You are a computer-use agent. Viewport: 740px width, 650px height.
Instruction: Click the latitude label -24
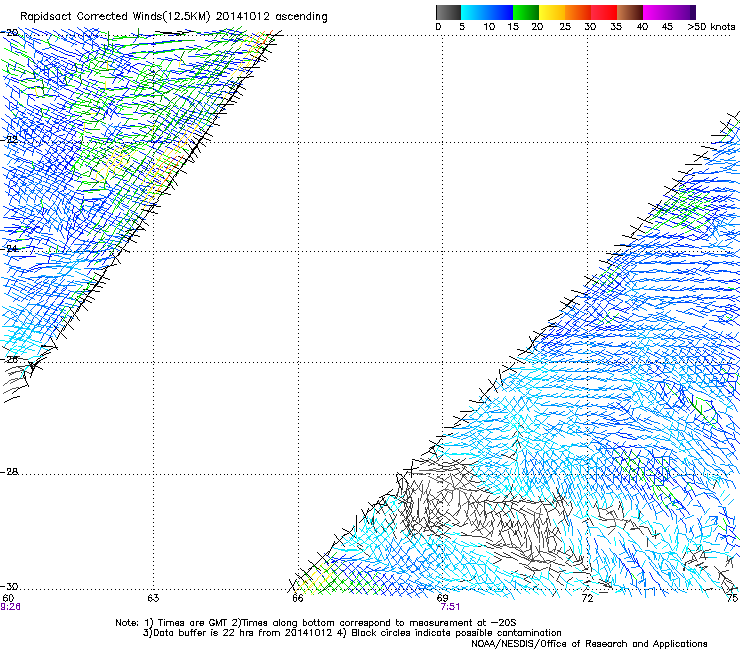(x=9, y=248)
